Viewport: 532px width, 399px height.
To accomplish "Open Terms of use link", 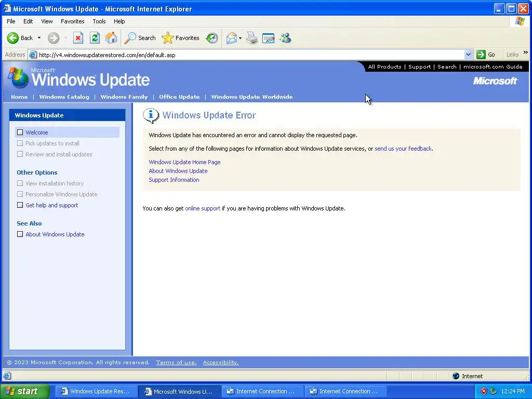I will (x=177, y=362).
